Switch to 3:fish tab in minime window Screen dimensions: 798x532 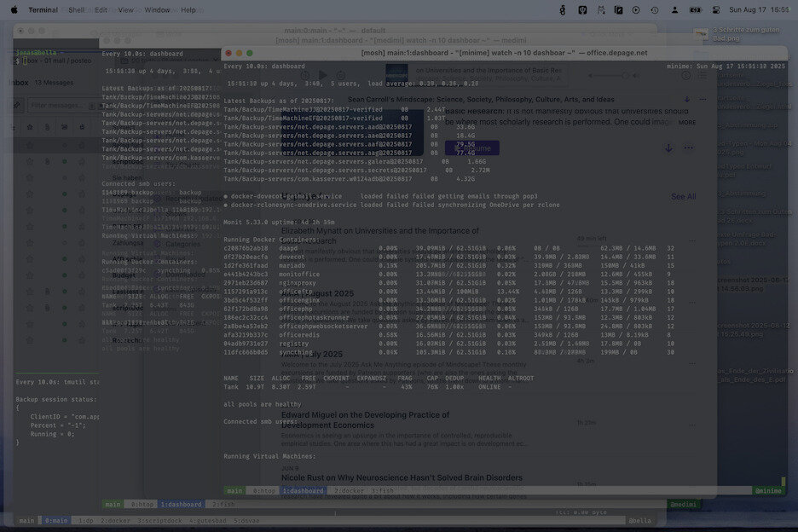point(382,491)
